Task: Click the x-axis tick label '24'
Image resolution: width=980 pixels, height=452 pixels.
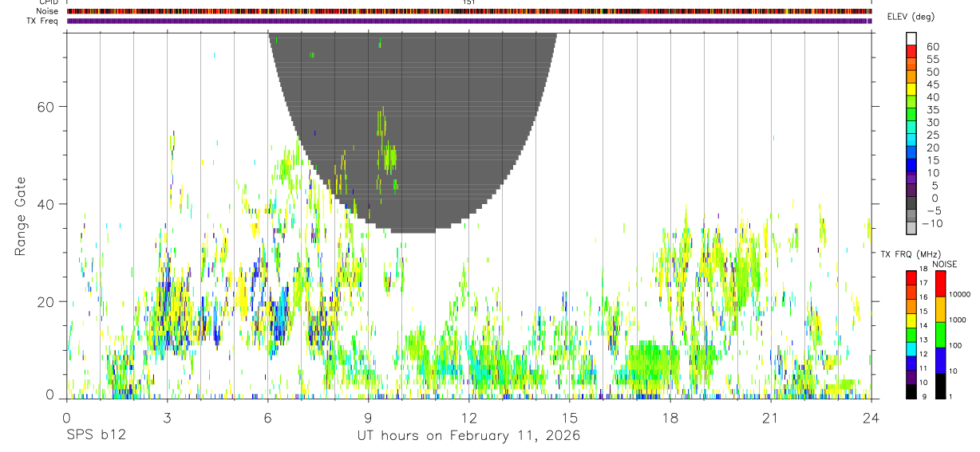Action: tap(871, 417)
